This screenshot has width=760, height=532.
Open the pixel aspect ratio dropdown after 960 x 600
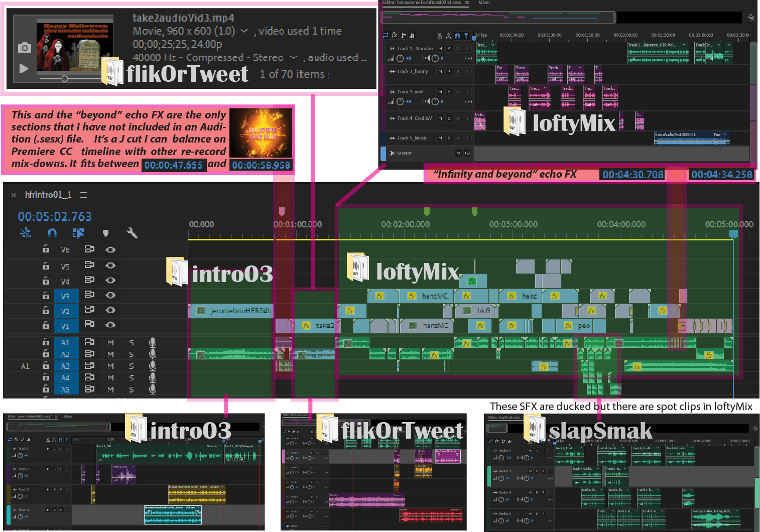point(244,31)
